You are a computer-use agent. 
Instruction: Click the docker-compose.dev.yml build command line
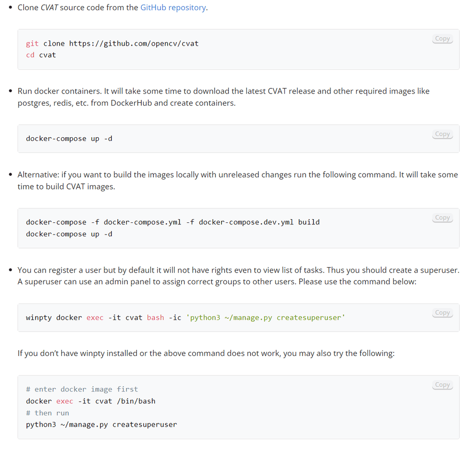coord(173,222)
